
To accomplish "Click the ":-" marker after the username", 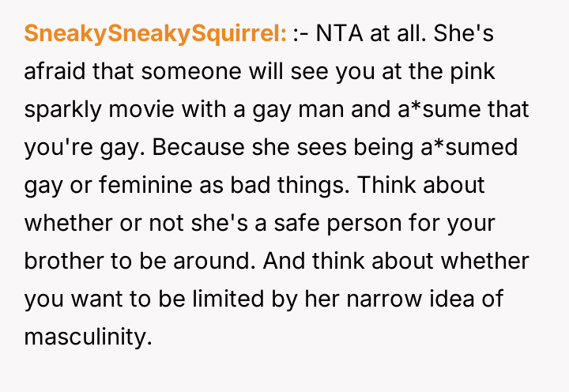I will point(301,34).
